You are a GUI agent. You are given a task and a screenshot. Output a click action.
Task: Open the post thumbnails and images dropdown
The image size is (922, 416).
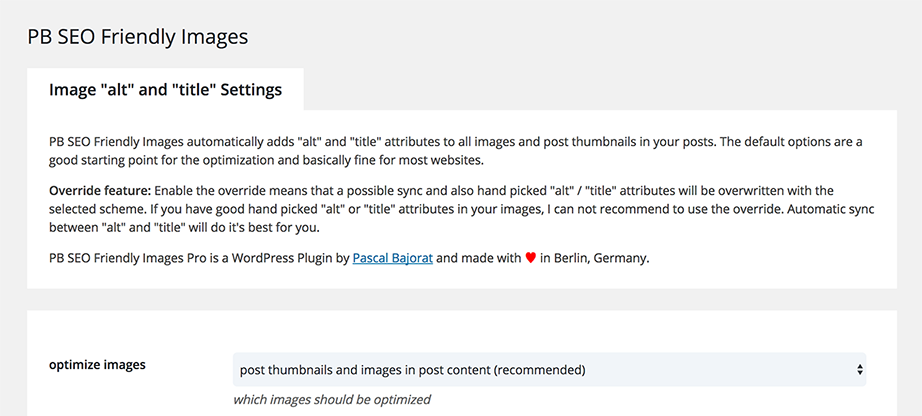pos(549,370)
